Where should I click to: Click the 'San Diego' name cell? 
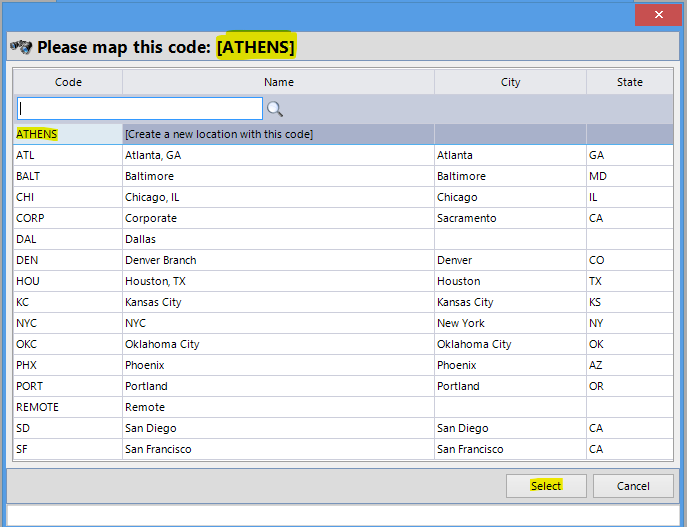[x=279, y=428]
